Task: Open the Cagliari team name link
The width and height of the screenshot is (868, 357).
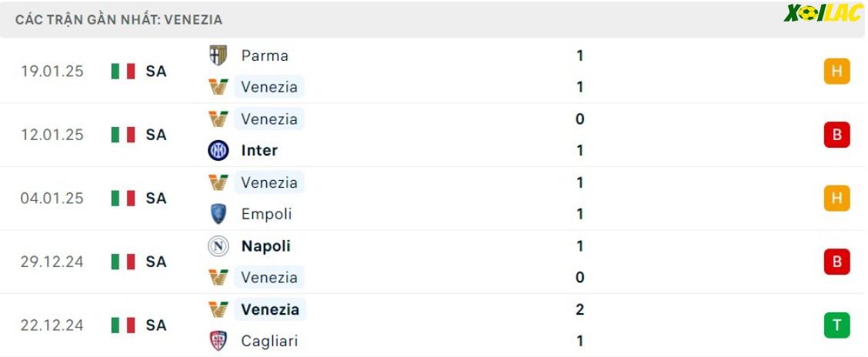Action: point(269,341)
